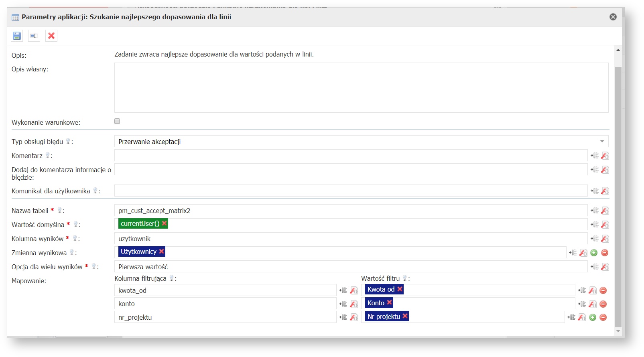Enable the Wykonanie warunkowe checkbox

pyautogui.click(x=117, y=121)
